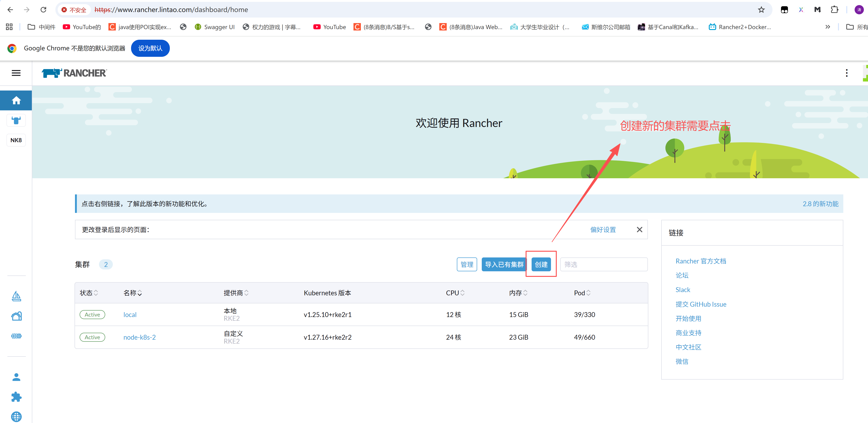Open the three-dot page actions menu
This screenshot has width=868, height=423.
coord(847,73)
